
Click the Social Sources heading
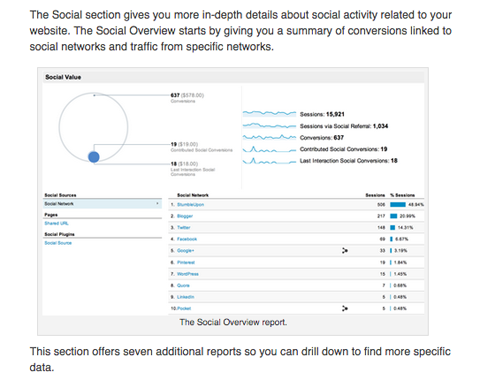[60, 195]
